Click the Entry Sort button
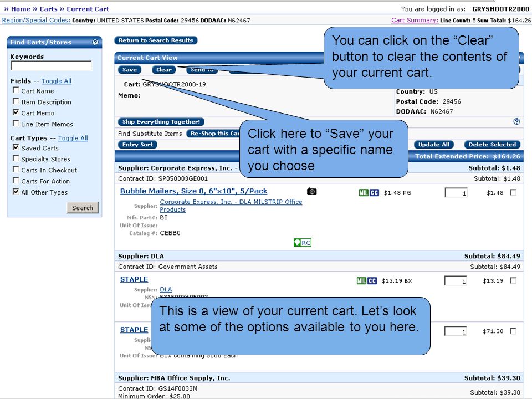 [137, 145]
